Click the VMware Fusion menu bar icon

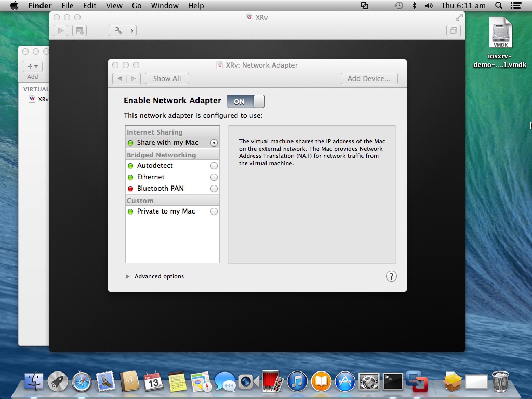(365, 5)
